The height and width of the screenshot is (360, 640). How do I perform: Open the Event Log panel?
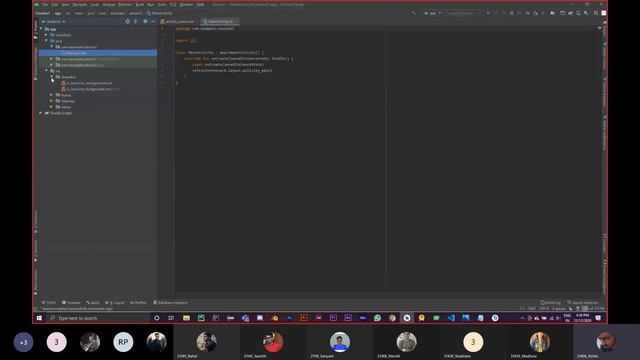551,302
